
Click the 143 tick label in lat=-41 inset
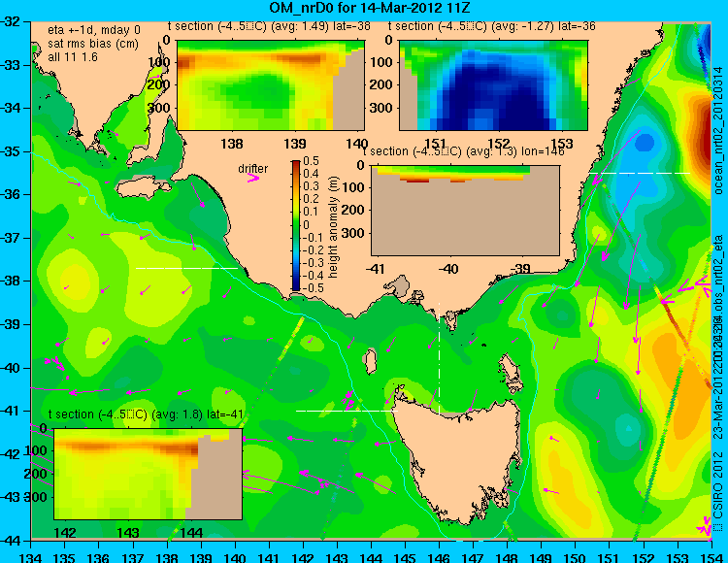128,532
